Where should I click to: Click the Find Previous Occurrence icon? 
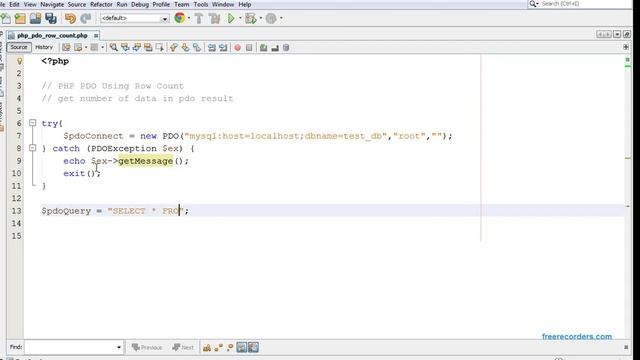pos(125,48)
